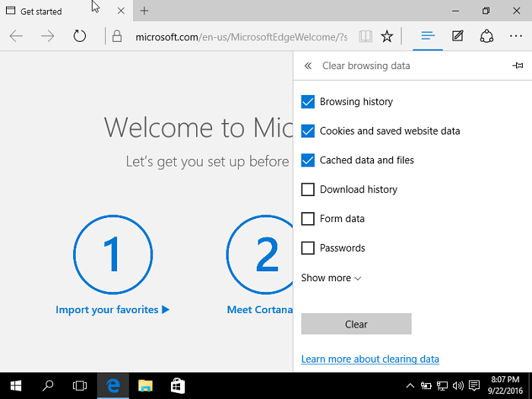
Task: Open a new tab with plus button
Action: click(144, 11)
